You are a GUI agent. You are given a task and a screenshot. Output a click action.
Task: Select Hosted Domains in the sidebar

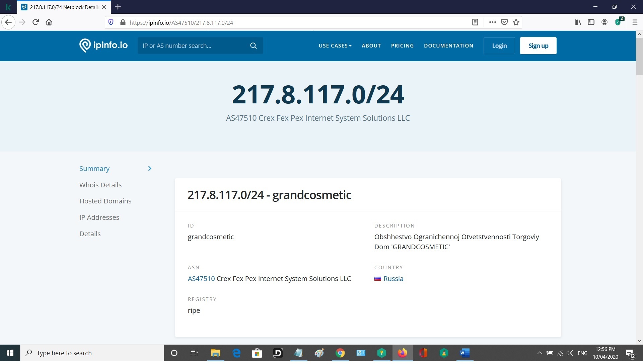point(105,201)
